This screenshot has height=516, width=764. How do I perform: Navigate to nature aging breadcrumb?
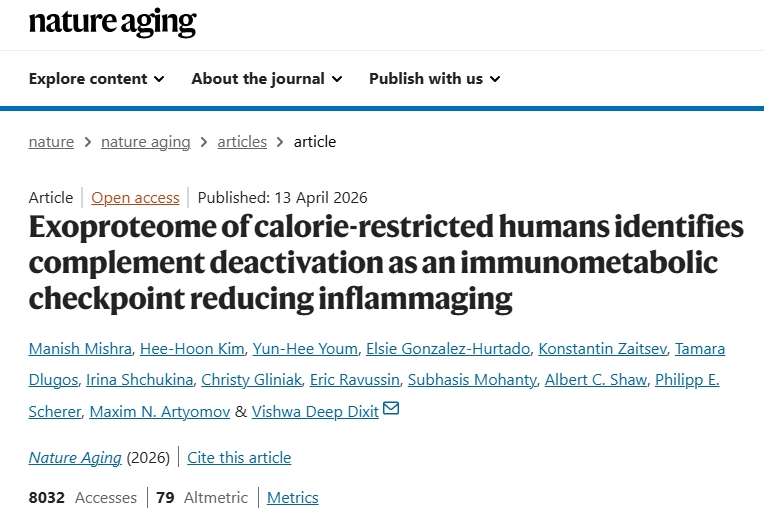[x=145, y=142]
